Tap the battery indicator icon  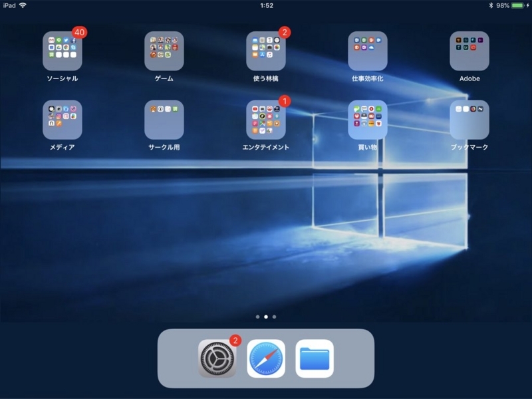click(518, 5)
